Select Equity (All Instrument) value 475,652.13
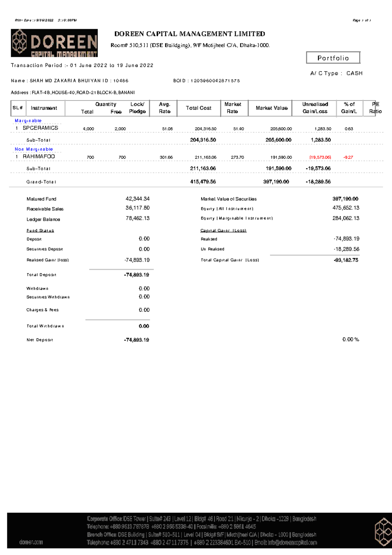The height and width of the screenshot is (555, 392). point(346,208)
